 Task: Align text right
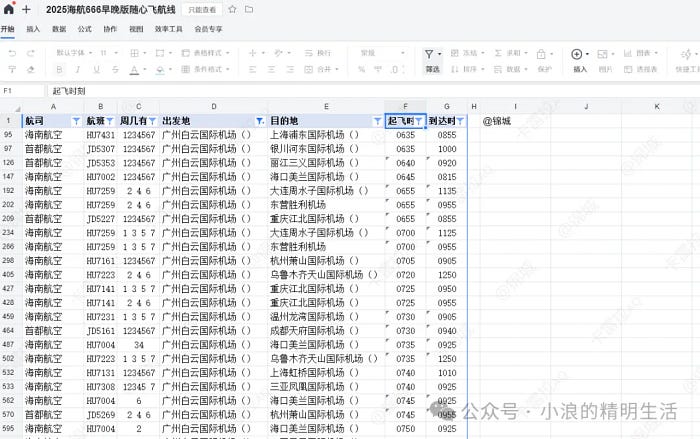(x=290, y=69)
